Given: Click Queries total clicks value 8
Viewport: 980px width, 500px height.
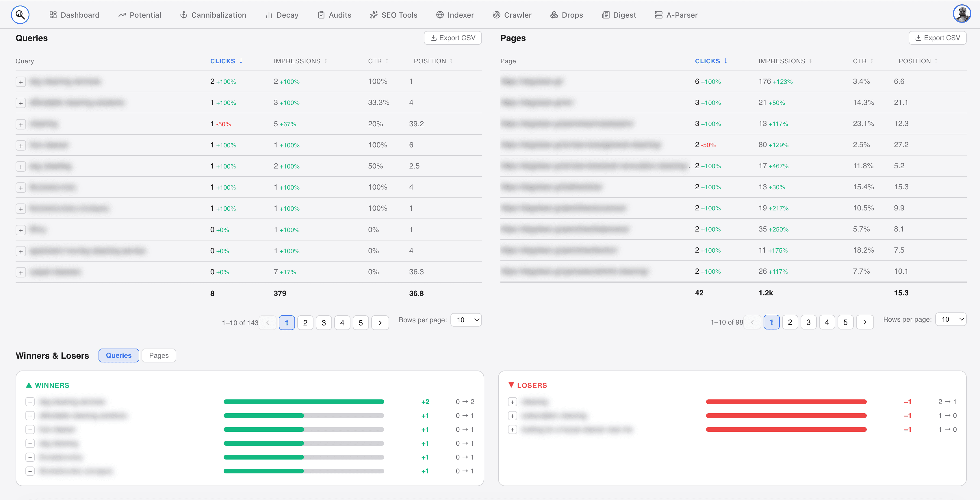Looking at the screenshot, I should pyautogui.click(x=212, y=293).
